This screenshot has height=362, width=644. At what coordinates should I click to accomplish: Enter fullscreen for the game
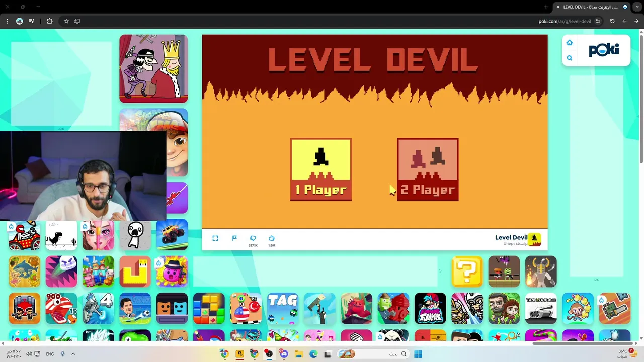(215, 238)
